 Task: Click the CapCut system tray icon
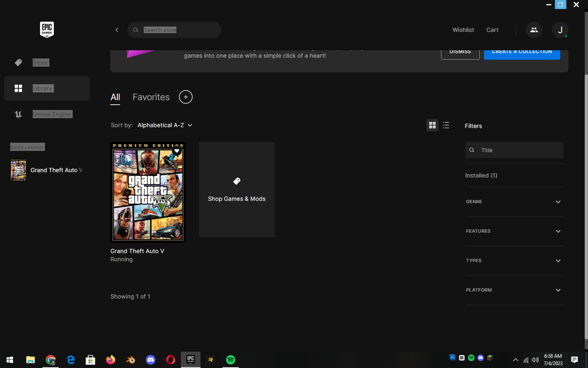click(462, 358)
